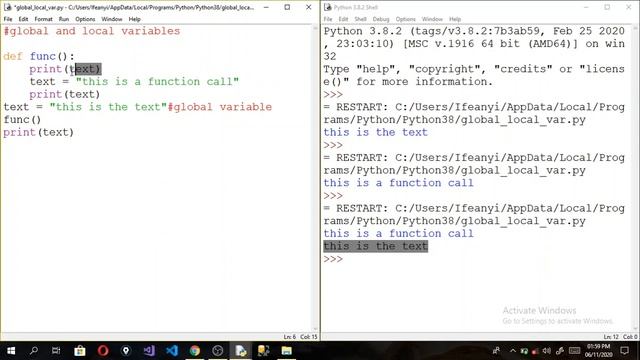Open the Help menu in the Python Shell
Image resolution: width=640 pixels, height=360 pixels.
[x=455, y=19]
